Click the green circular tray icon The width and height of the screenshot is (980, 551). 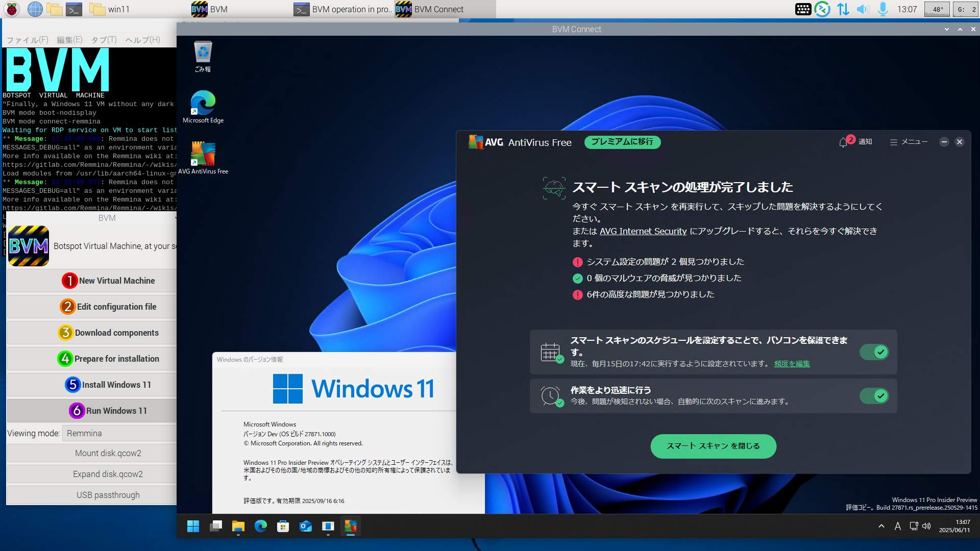(822, 9)
